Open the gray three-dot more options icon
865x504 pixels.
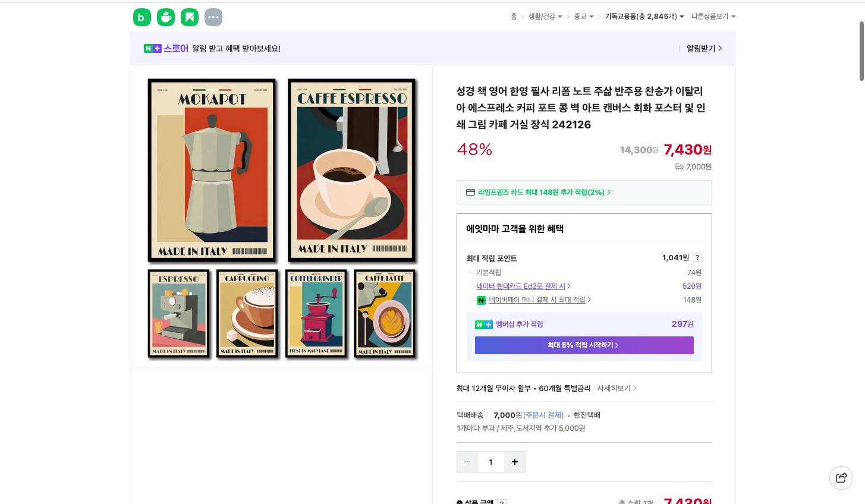213,17
